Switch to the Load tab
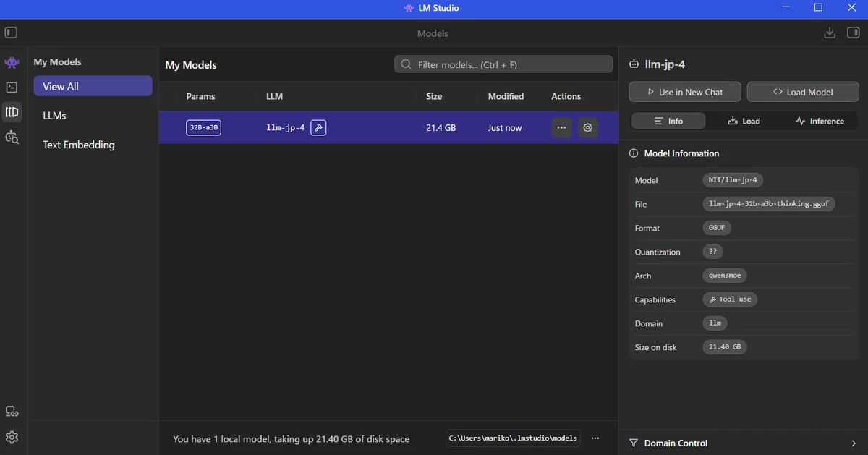868x455 pixels. click(744, 121)
